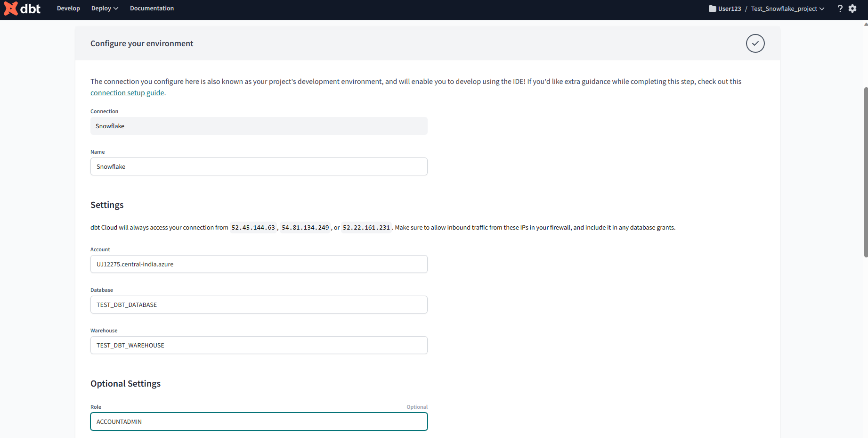Open the Develop menu
This screenshot has height=438, width=868.
tap(68, 8)
